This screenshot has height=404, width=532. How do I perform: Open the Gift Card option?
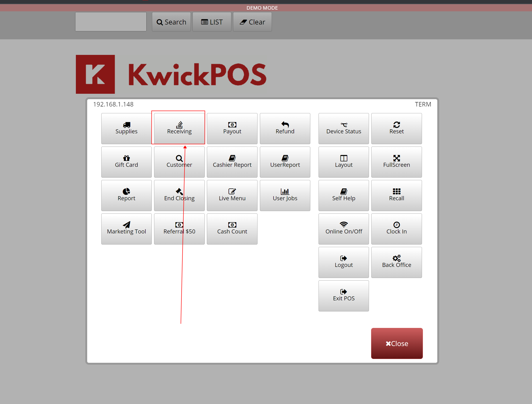pos(127,162)
